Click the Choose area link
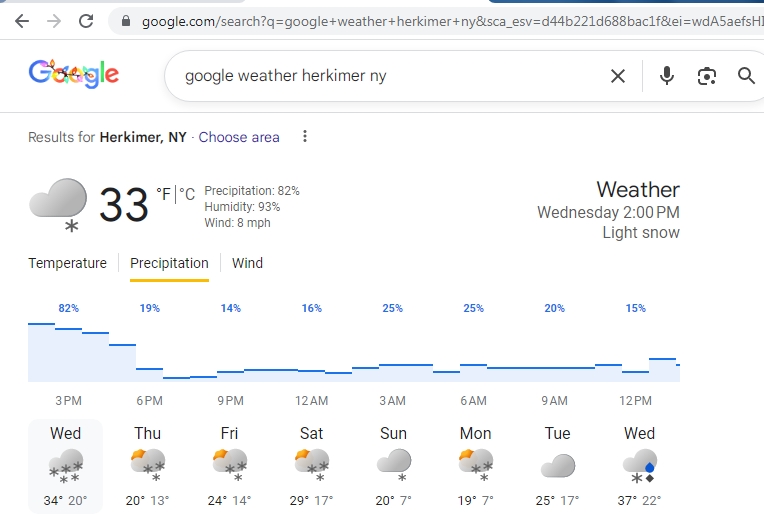Image resolution: width=764 pixels, height=529 pixels. point(239,137)
